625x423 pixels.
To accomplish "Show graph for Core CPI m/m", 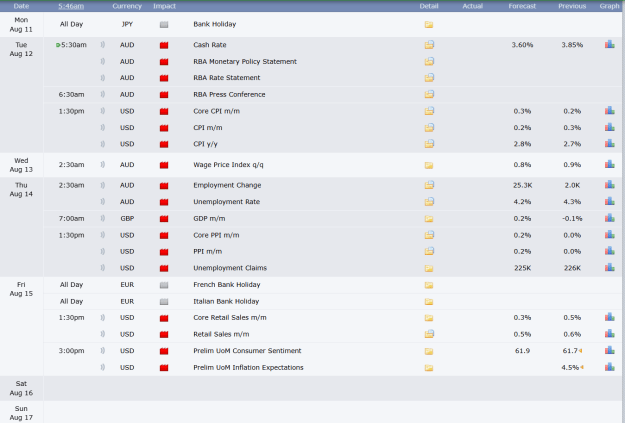I will pyautogui.click(x=609, y=110).
